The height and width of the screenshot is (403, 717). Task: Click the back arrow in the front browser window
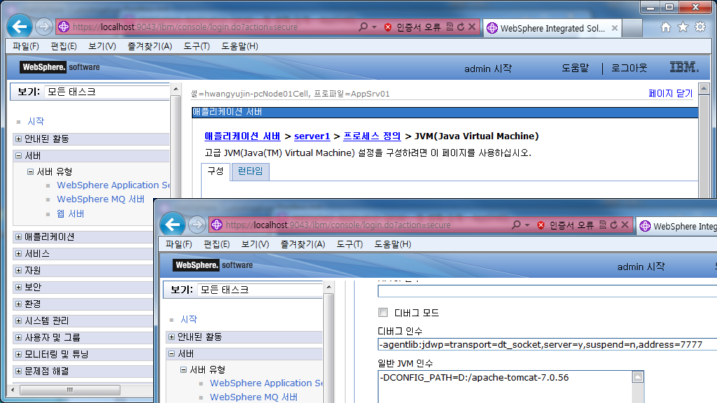tap(175, 225)
